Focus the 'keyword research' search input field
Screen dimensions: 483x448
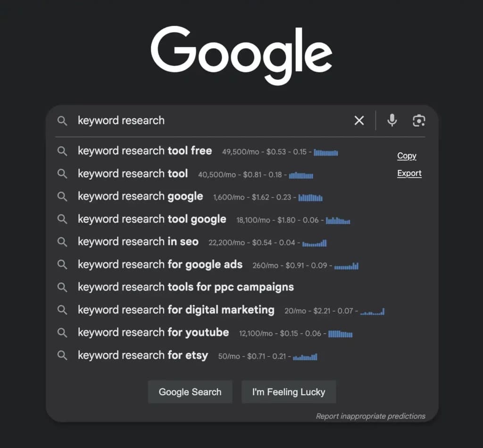coord(212,121)
